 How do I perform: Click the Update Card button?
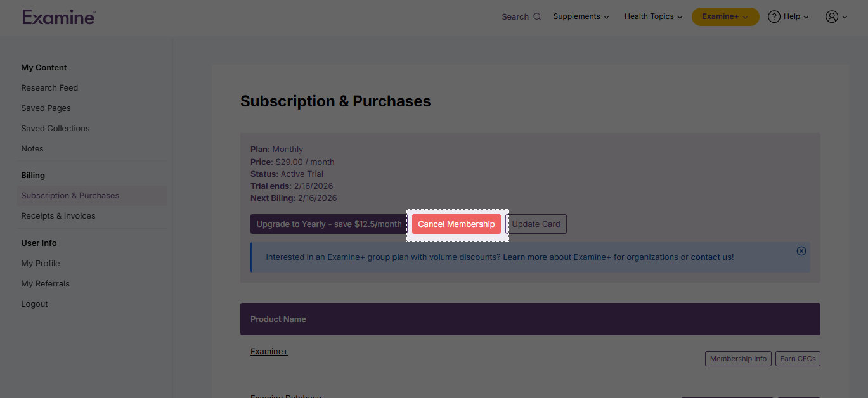point(536,224)
